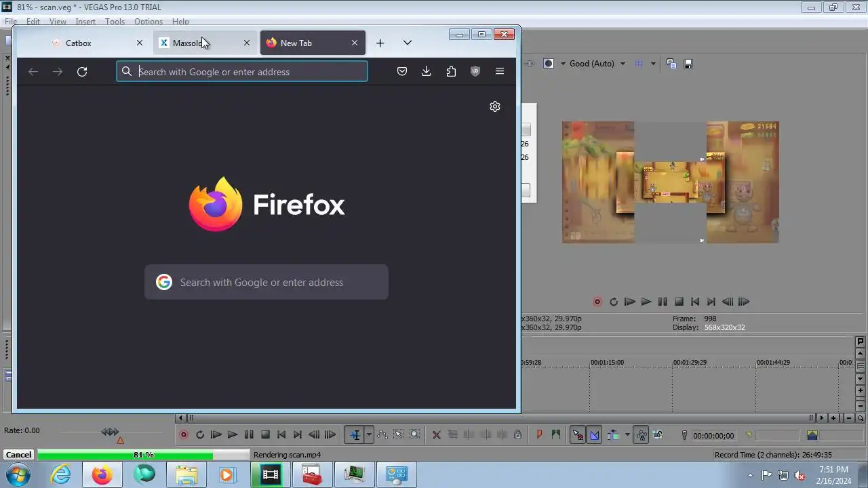
Task: Reload the current Firefox page
Action: [82, 71]
